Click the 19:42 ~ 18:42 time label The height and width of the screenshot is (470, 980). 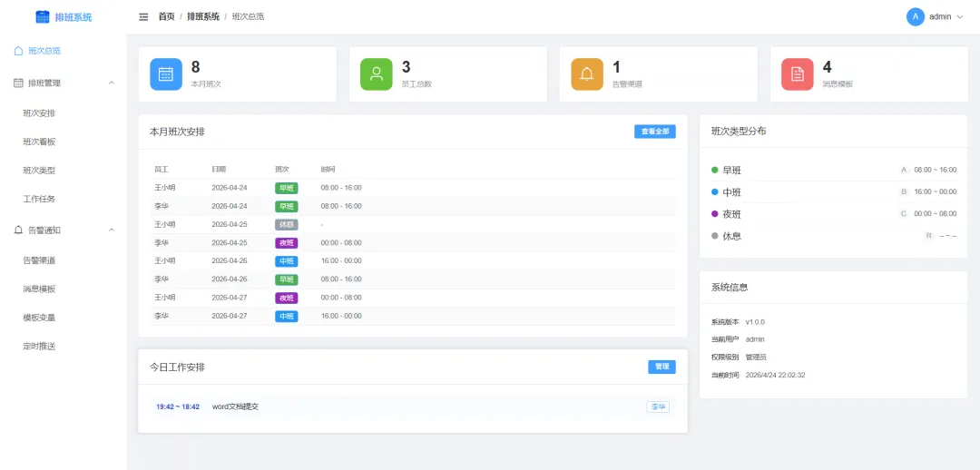tap(178, 406)
